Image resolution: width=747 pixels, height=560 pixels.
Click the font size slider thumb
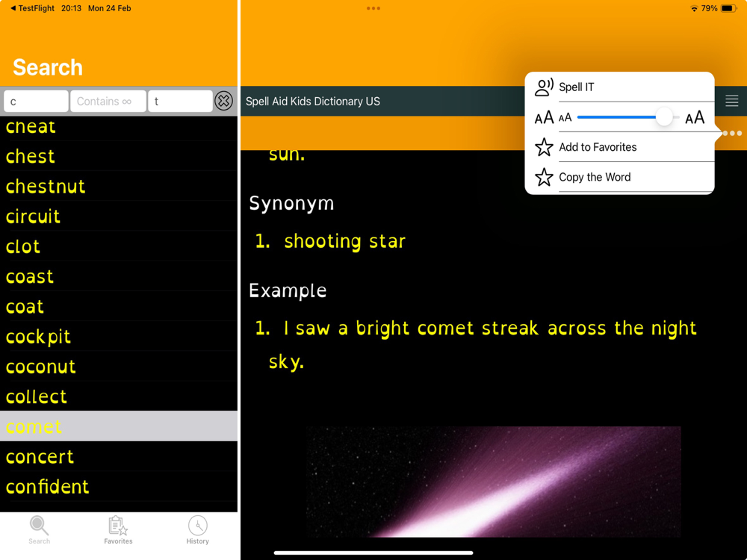[664, 117]
